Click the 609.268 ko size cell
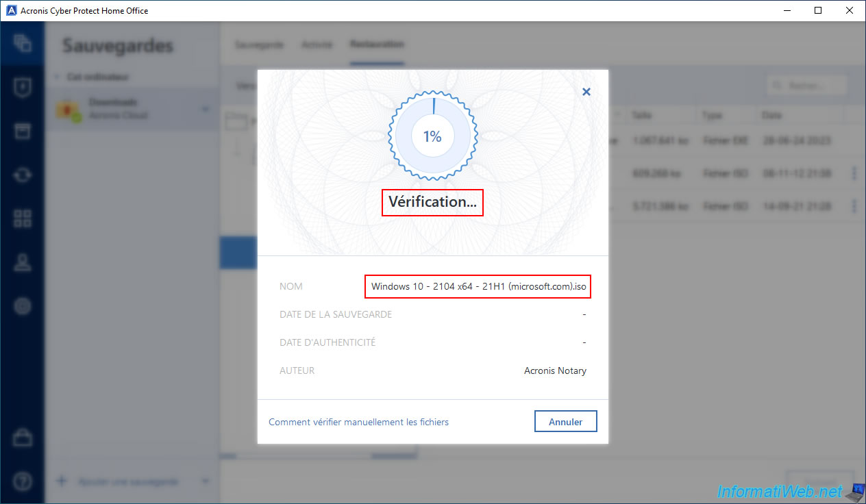 click(656, 173)
